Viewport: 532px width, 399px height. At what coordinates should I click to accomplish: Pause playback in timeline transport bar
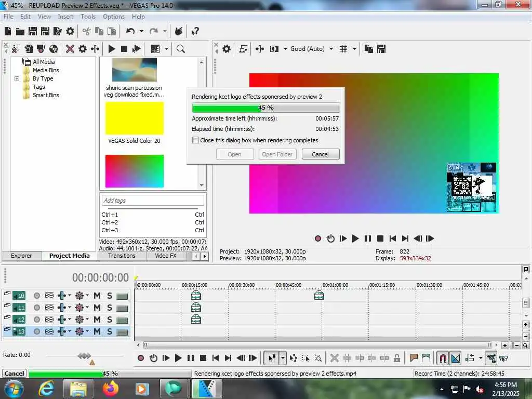191,358
